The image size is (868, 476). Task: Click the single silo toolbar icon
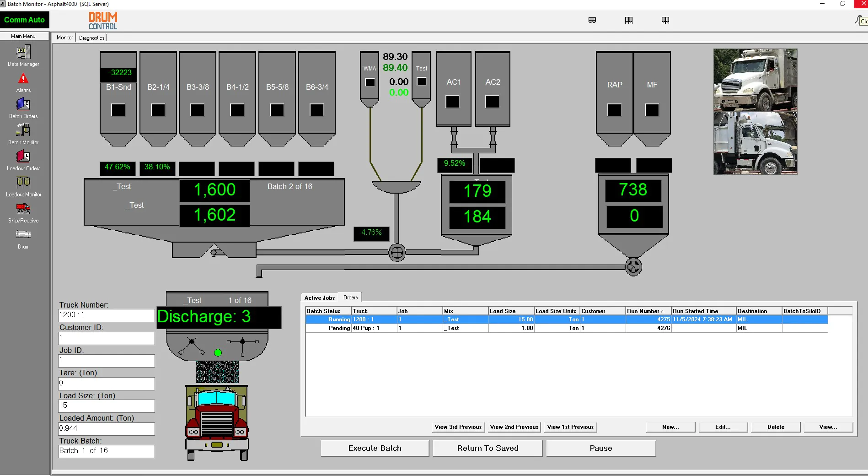click(x=592, y=20)
